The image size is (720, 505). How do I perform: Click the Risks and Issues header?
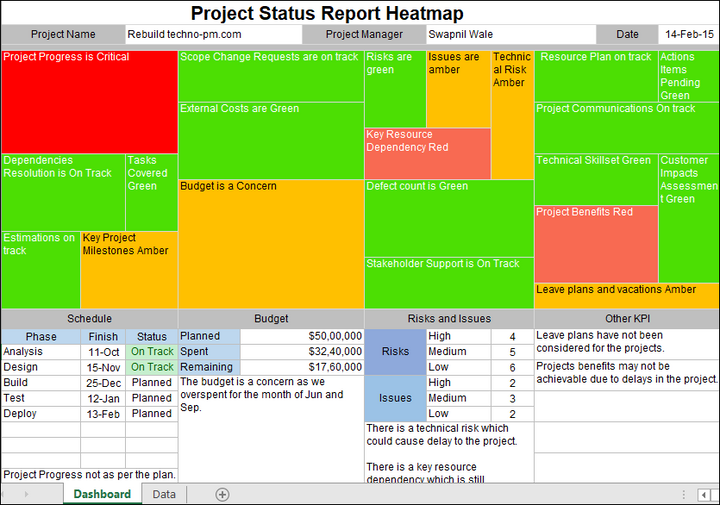[449, 319]
